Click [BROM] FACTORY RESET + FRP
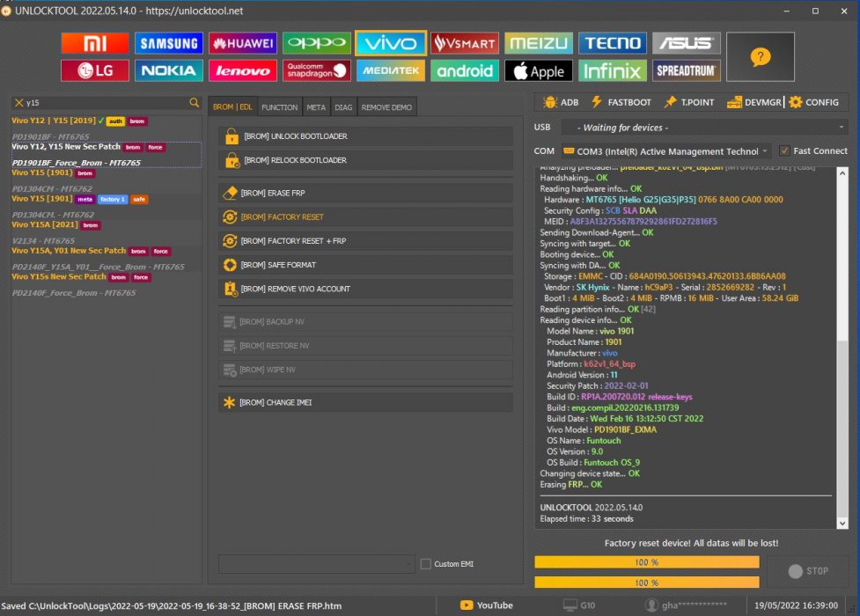 (366, 241)
